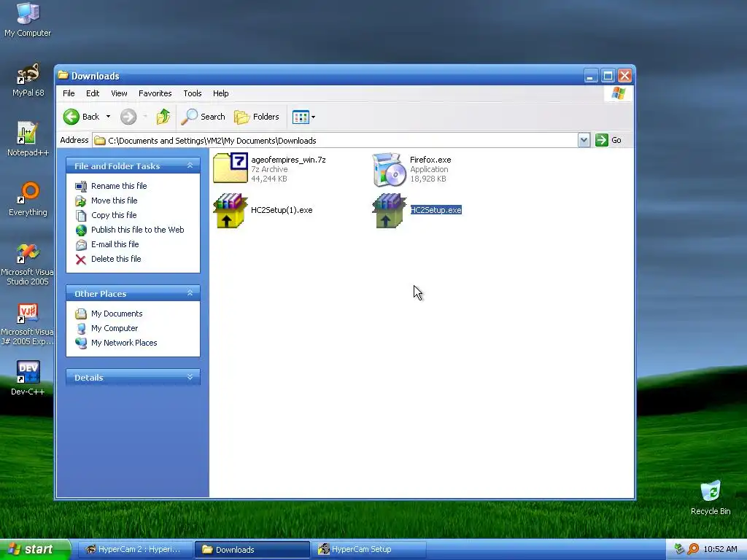Click Rename this file link
This screenshot has width=747, height=560.
pyautogui.click(x=119, y=186)
